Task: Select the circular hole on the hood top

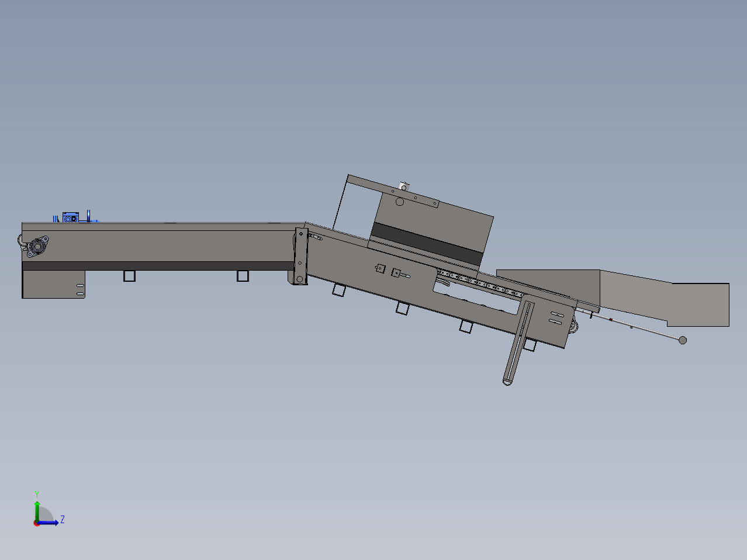Action: [x=399, y=202]
